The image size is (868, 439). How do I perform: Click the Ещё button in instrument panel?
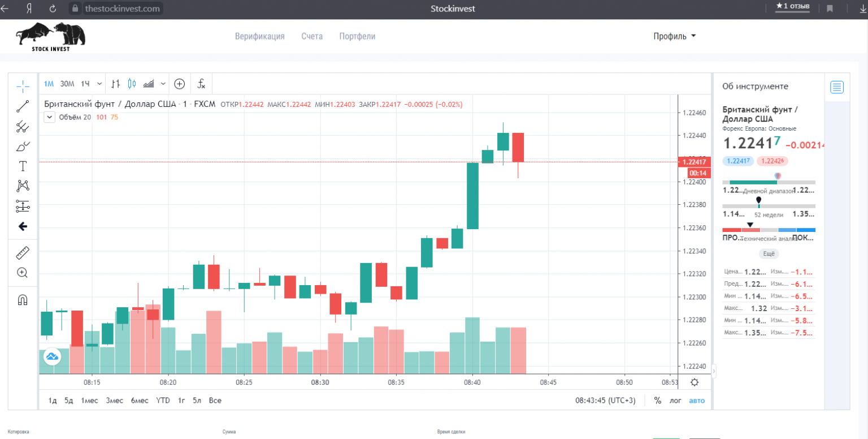(x=769, y=254)
